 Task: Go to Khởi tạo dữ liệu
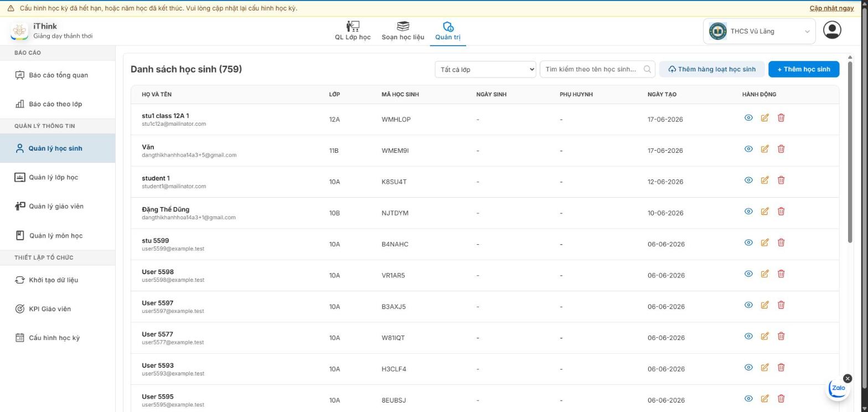[x=58, y=280]
